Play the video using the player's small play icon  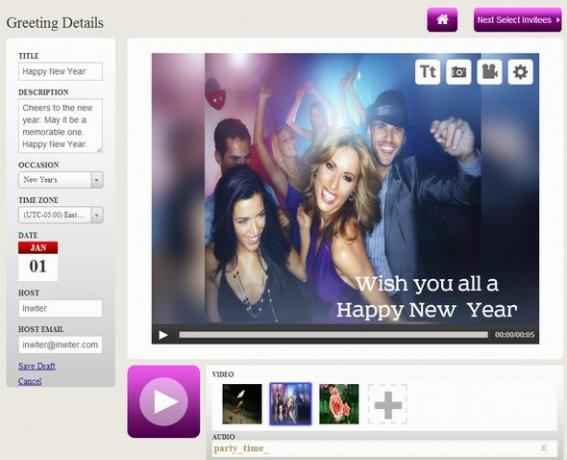[163, 335]
